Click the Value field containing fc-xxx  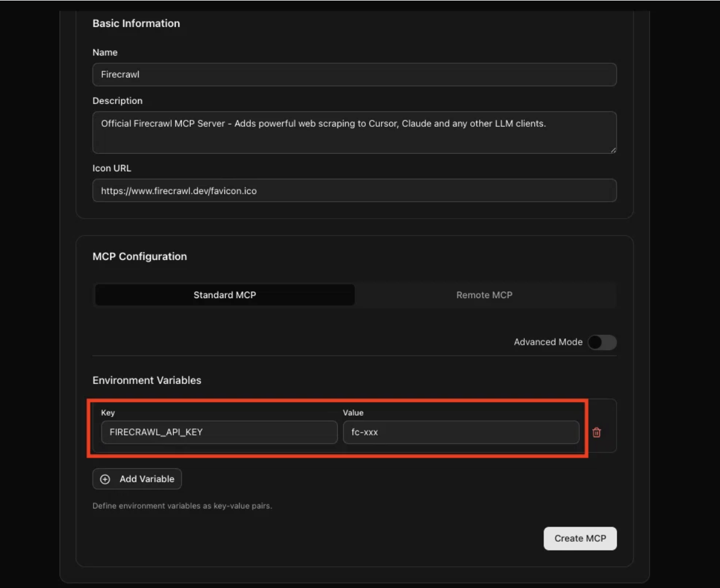[x=461, y=433]
